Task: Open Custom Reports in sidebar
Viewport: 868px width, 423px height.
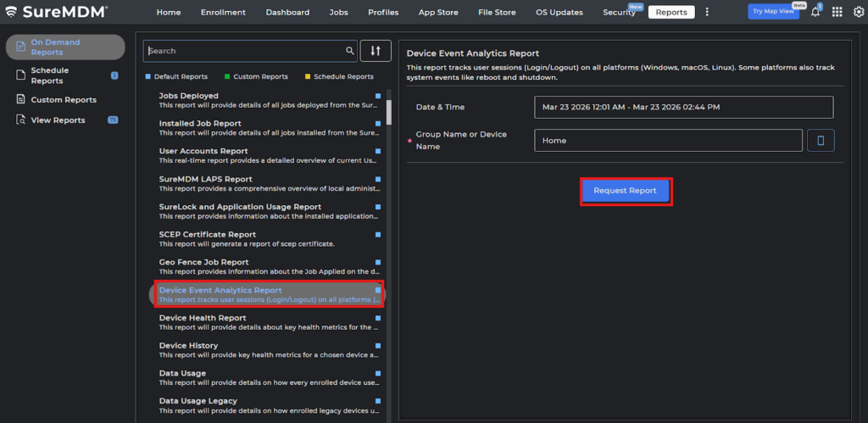Action: (63, 100)
